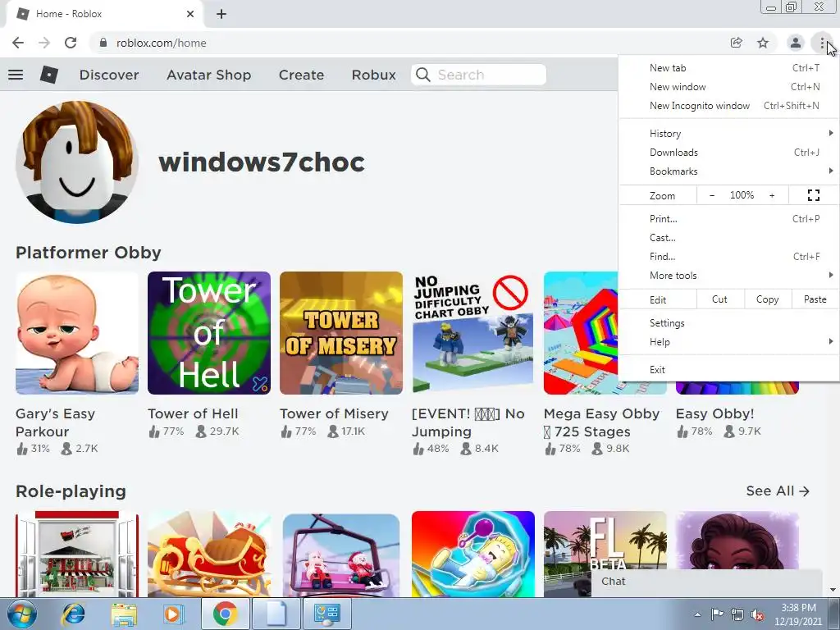Exit Chrome via menu
The image size is (840, 630).
(728, 370)
